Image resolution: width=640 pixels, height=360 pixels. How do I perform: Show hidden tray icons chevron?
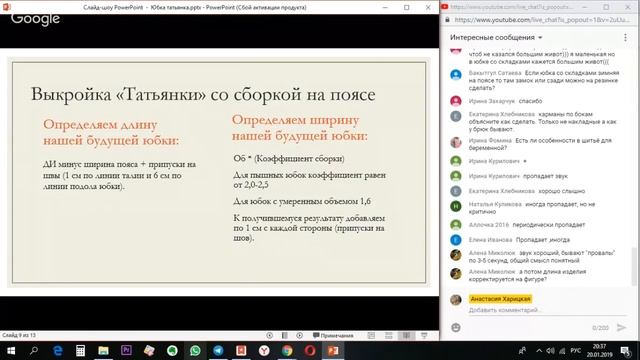click(x=539, y=351)
